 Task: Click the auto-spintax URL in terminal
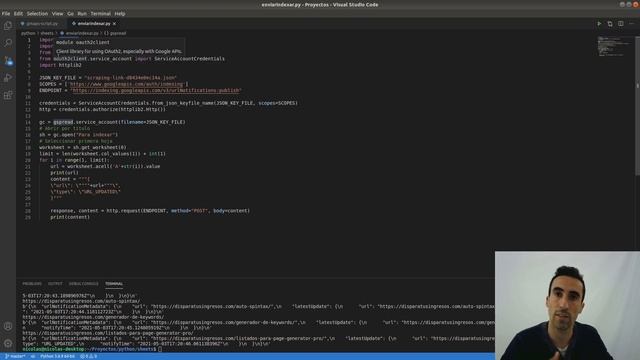click(81, 301)
